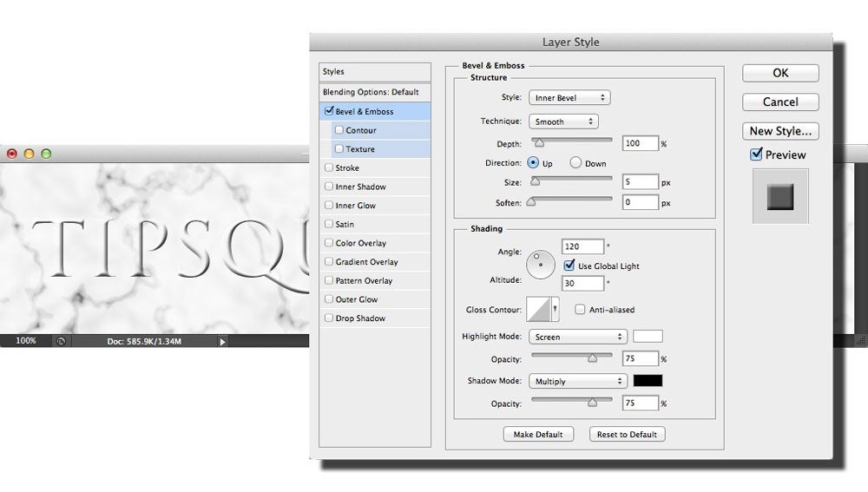This screenshot has width=868, height=492.
Task: Click Reset to Default button
Action: click(628, 435)
